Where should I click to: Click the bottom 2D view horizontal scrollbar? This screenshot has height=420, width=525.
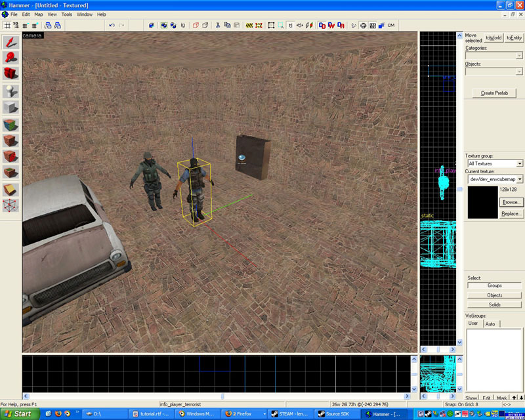(217, 396)
